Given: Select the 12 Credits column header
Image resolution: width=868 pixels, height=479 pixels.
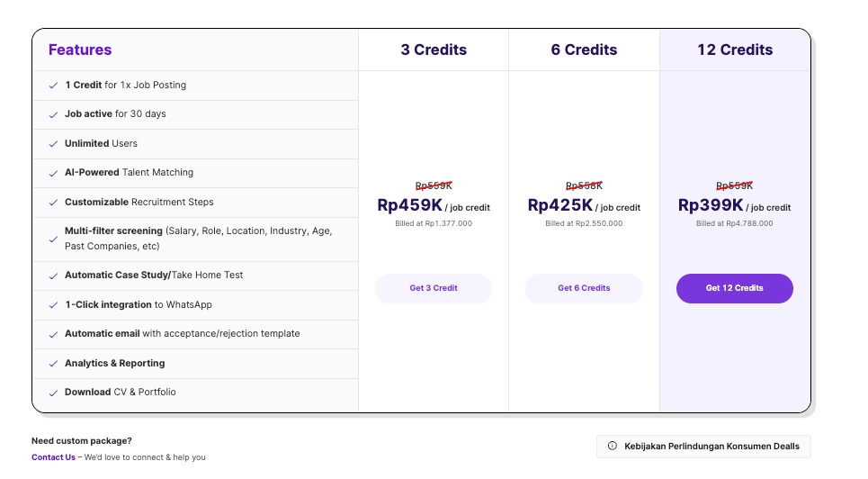Looking at the screenshot, I should pos(735,50).
